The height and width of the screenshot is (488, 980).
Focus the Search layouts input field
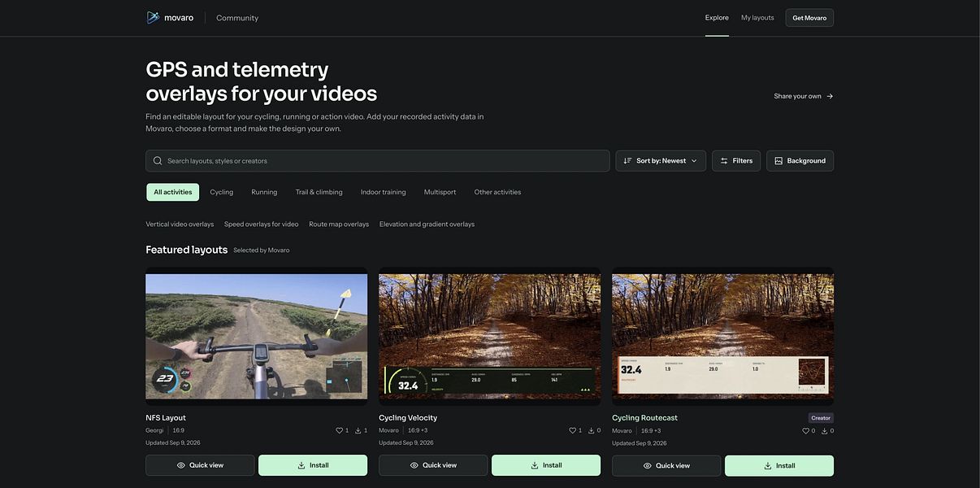[x=378, y=161]
